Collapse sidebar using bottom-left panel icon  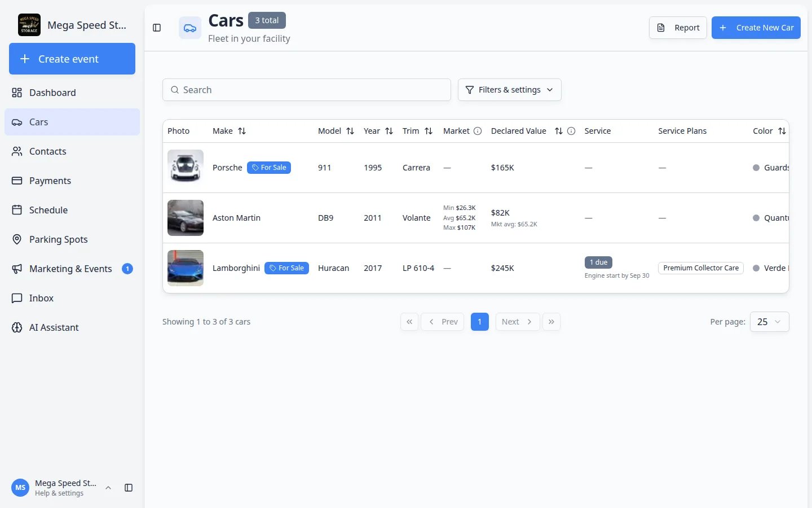pos(129,488)
